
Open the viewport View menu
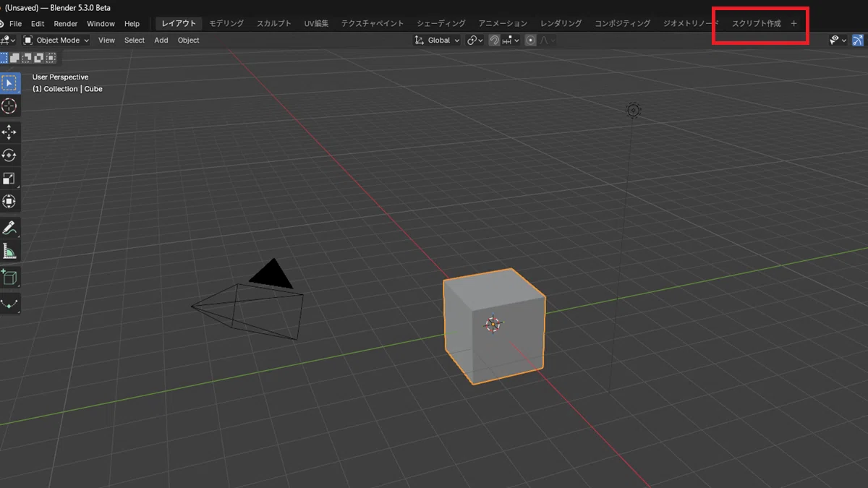106,40
